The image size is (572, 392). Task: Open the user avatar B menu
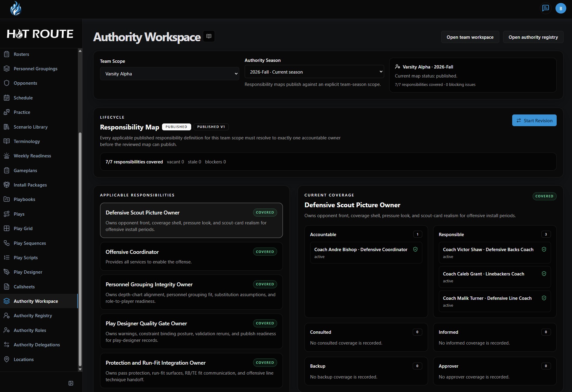[x=561, y=8]
